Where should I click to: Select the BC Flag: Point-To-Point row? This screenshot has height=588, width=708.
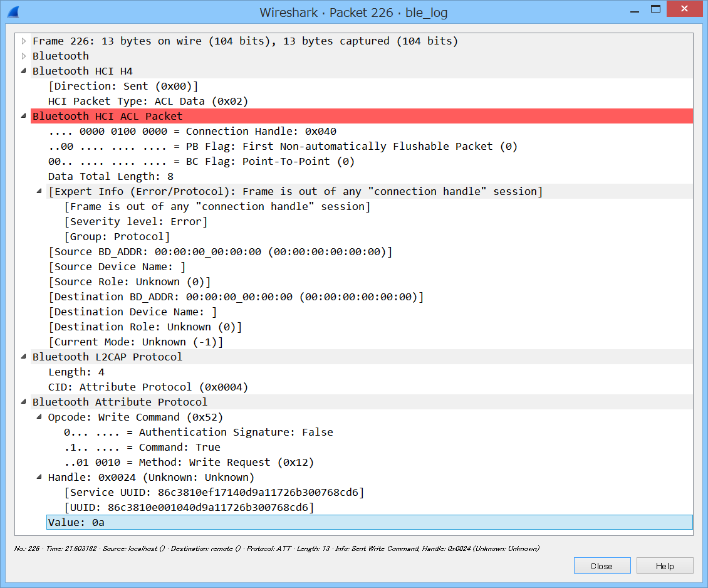point(370,161)
